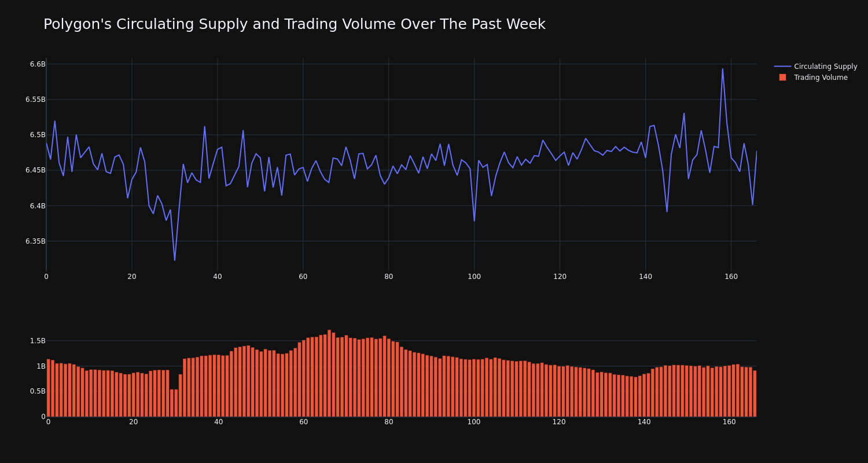Click the red Trading Volume legend square
Screen dimensions: 868x463
782,78
